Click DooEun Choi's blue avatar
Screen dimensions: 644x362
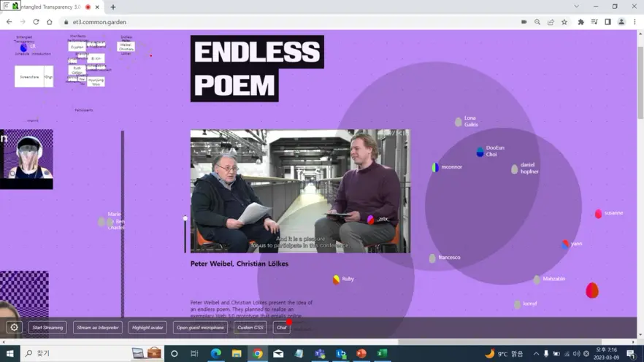click(x=480, y=152)
